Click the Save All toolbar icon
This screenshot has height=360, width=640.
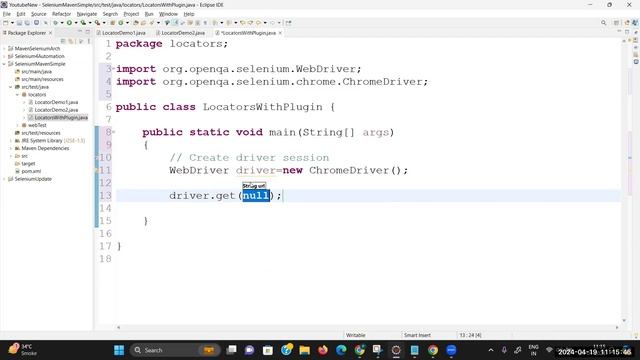tap(27, 23)
